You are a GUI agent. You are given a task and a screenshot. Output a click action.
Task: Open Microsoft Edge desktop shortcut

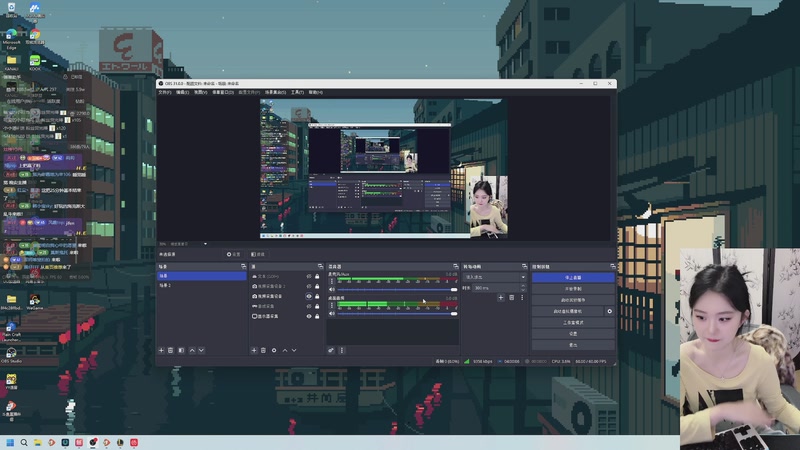(11, 39)
